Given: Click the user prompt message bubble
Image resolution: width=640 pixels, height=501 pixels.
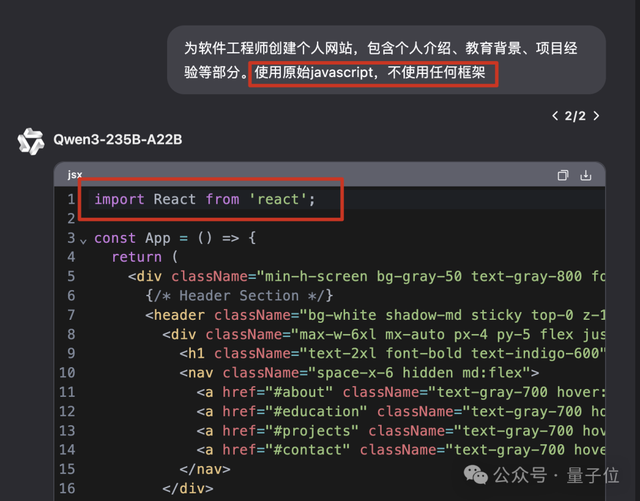Looking at the screenshot, I should click(x=385, y=60).
